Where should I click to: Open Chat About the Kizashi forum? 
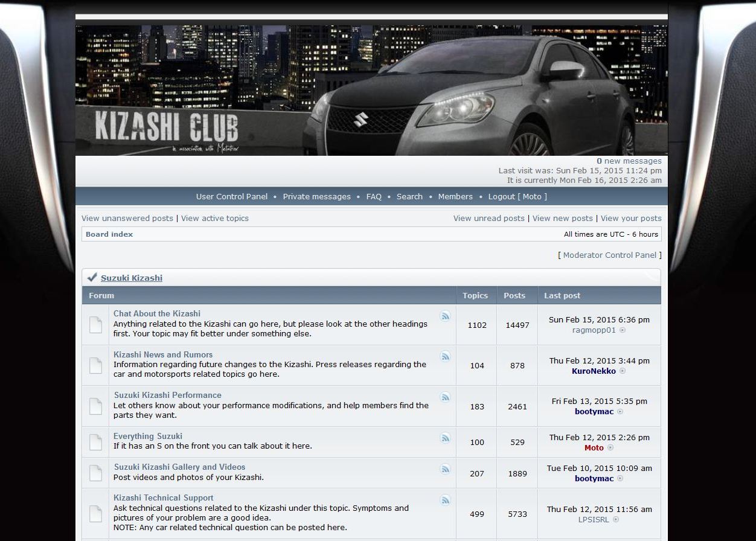[157, 313]
